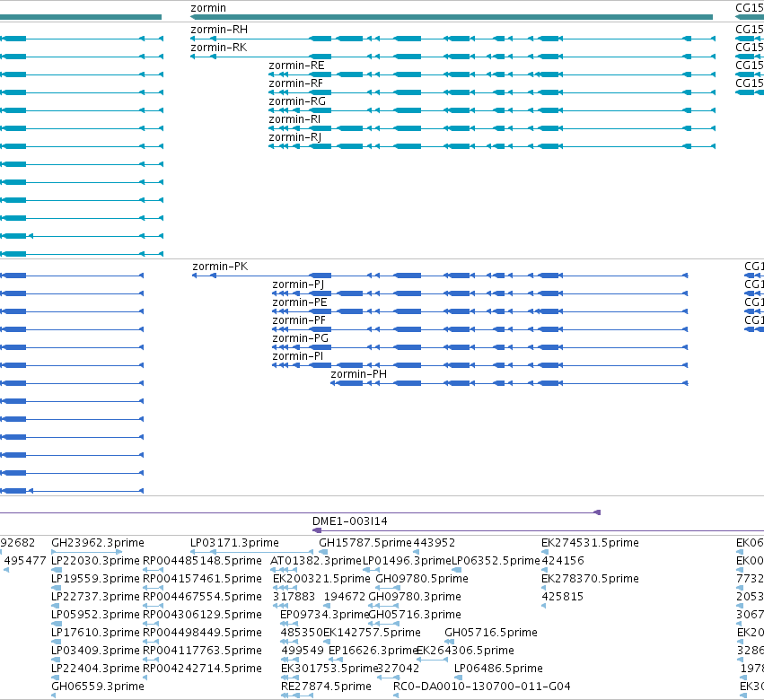Click the GH23962.3prime EST label

point(98,543)
